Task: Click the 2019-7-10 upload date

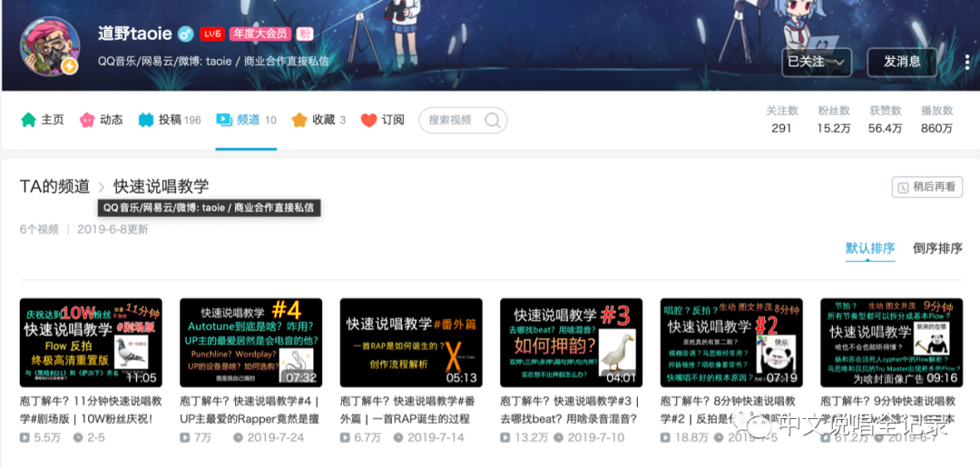Action: [x=590, y=437]
